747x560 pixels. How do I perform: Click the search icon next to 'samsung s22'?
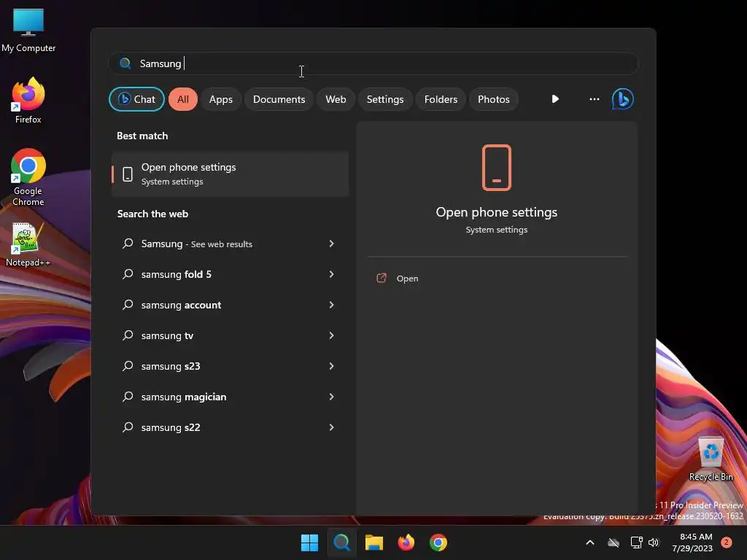pos(128,427)
